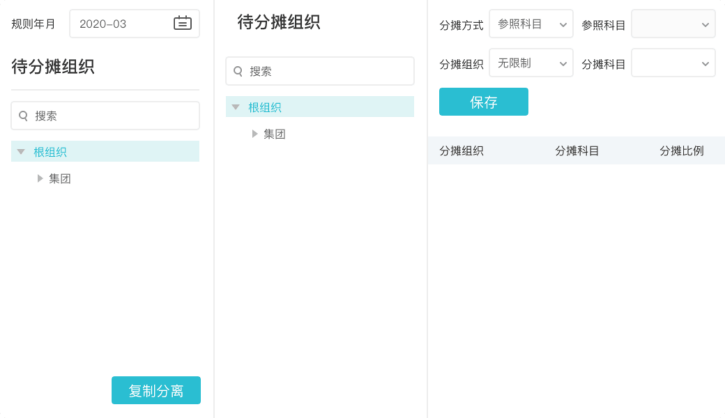Click the 分摊比例 column header
Screen dimensions: 725x418
(x=681, y=151)
